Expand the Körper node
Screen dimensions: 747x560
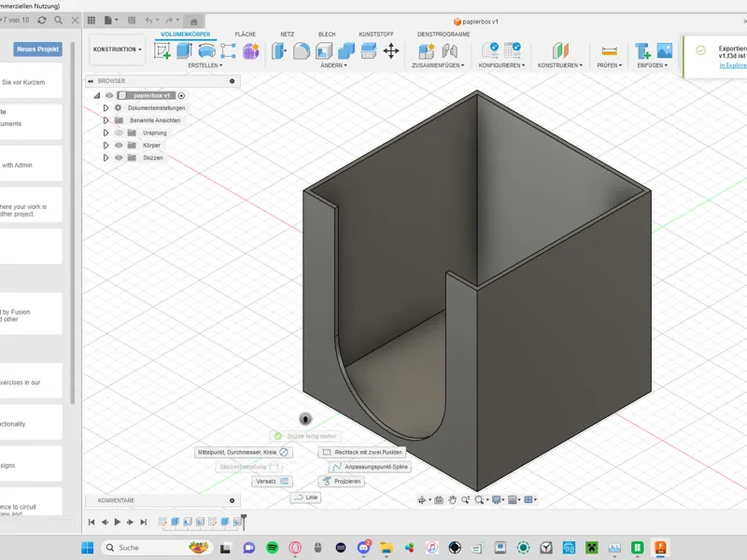106,146
